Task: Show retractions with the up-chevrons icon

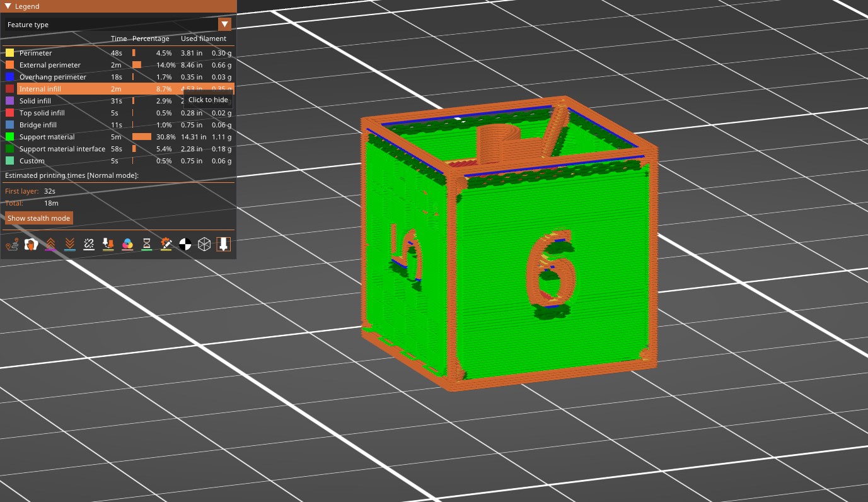Action: (50, 244)
